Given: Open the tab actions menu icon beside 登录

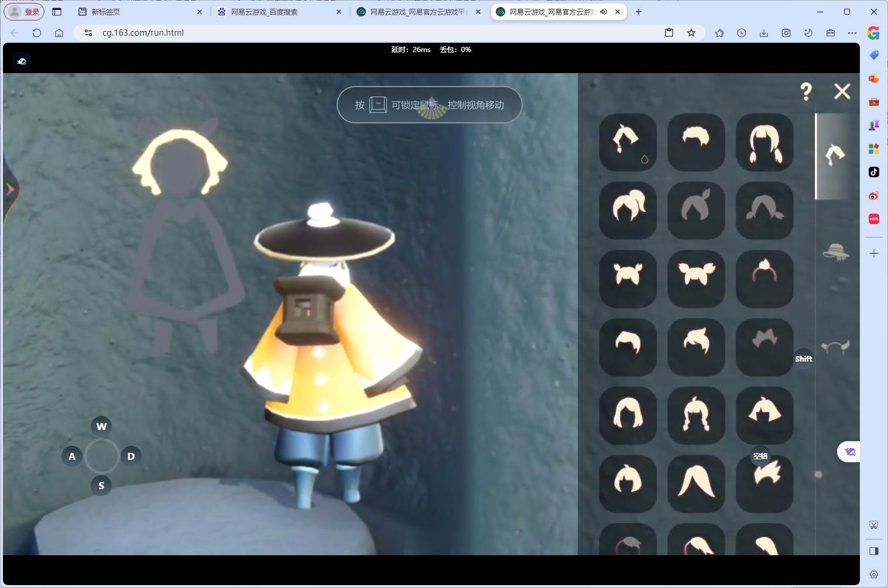Looking at the screenshot, I should click(57, 12).
